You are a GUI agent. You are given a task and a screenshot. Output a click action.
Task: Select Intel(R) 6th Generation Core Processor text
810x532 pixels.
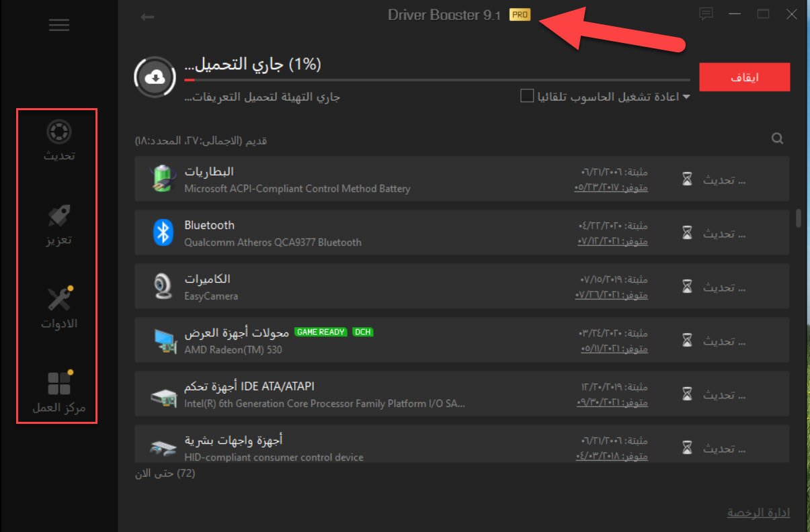point(325,404)
